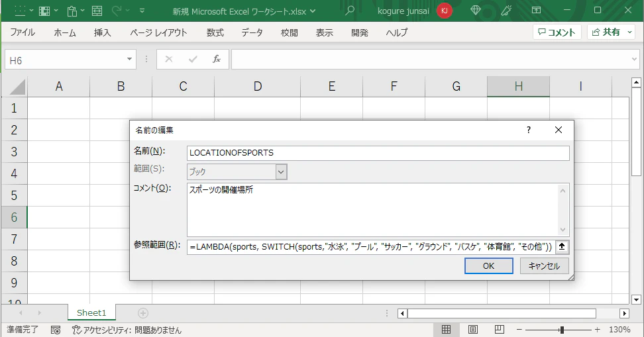The image size is (644, 337).
Task: Click the macro recording status bar icon
Action: (x=56, y=330)
